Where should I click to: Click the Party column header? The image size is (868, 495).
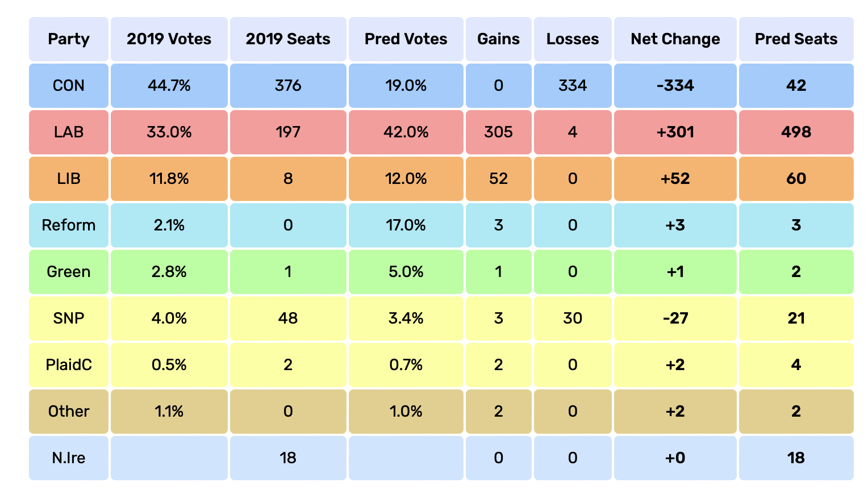pos(69,39)
